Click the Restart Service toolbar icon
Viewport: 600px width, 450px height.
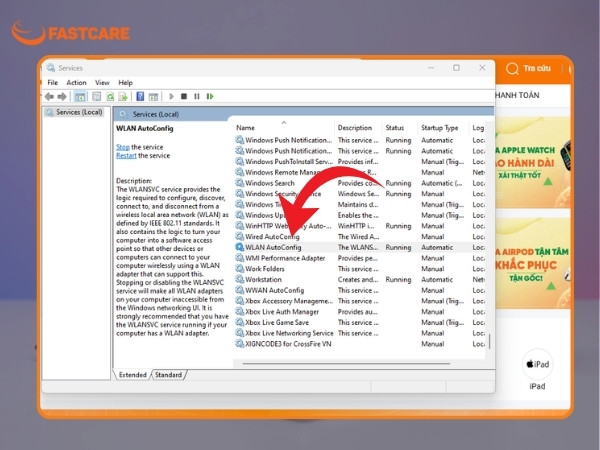(x=210, y=96)
